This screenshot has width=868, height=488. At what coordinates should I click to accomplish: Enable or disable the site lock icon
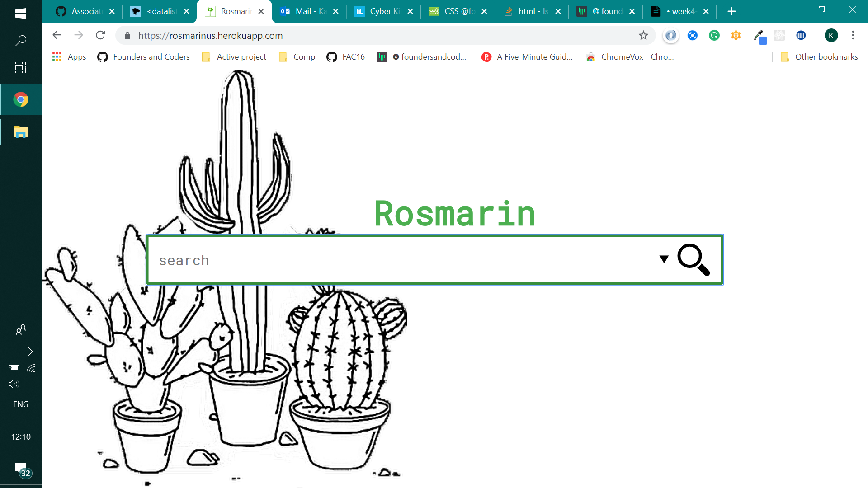click(127, 35)
